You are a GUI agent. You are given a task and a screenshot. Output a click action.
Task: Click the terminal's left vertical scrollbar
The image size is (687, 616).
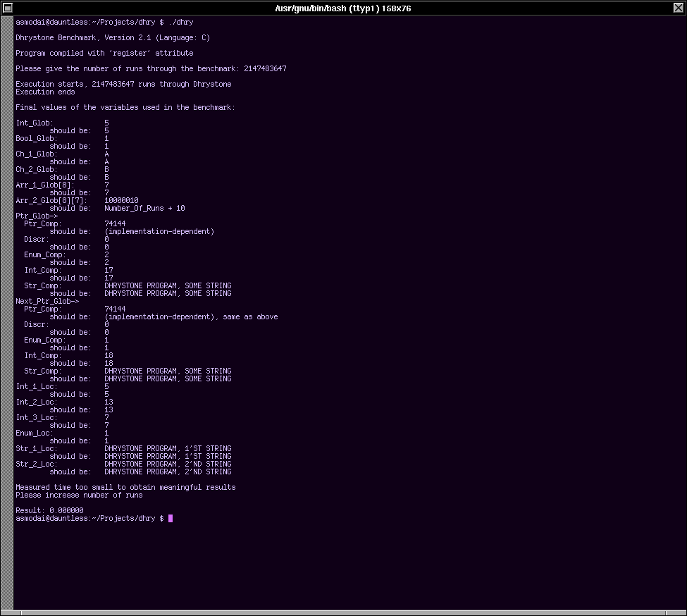click(8, 310)
